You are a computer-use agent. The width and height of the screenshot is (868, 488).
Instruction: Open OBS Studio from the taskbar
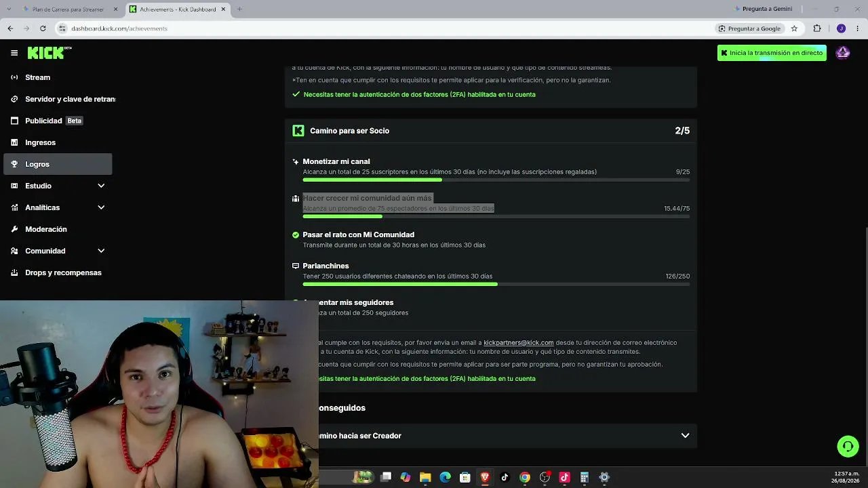pos(545,477)
